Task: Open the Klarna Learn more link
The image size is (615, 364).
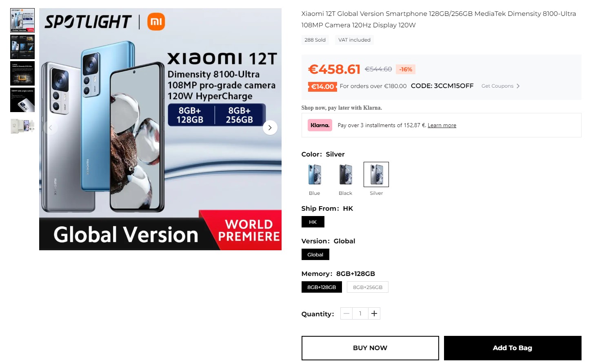Action: coord(442,126)
